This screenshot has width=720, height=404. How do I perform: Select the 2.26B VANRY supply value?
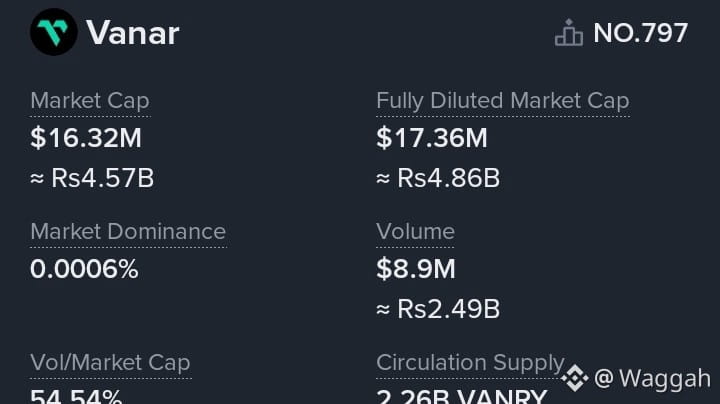460,396
